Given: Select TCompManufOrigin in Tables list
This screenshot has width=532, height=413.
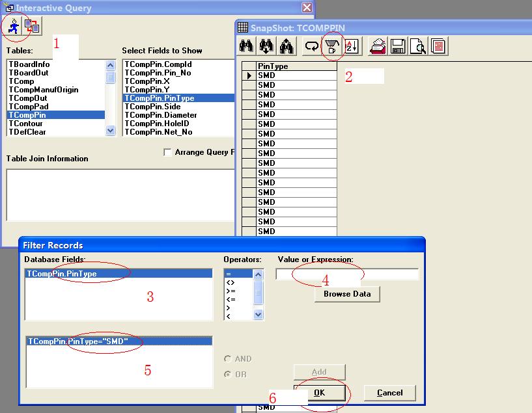Looking at the screenshot, I should pos(56,90).
